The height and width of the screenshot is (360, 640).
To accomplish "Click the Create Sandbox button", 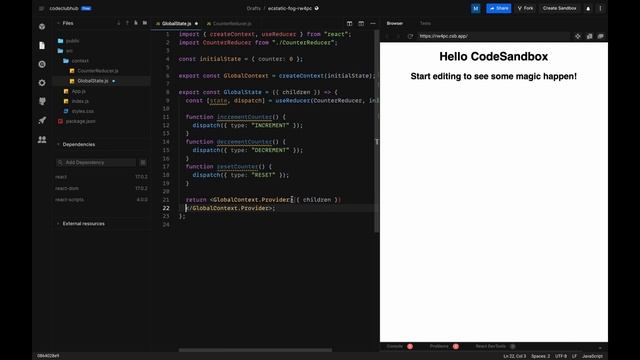I will (560, 8).
